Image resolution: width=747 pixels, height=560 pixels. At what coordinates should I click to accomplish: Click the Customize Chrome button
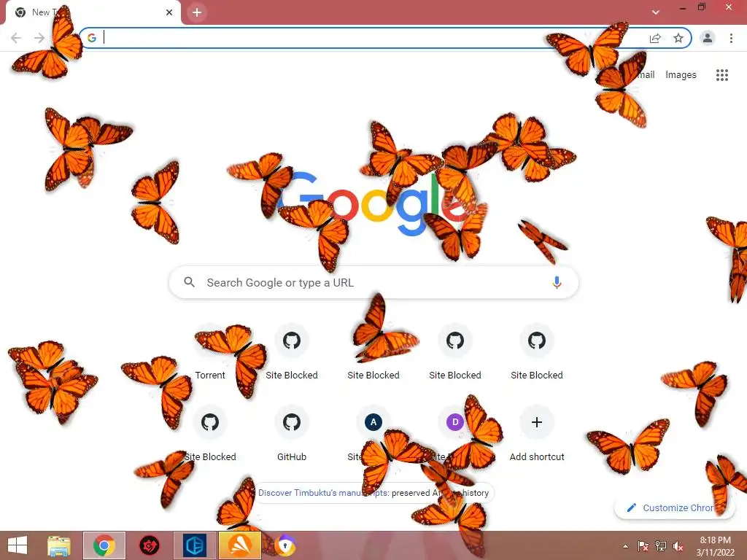point(674,507)
